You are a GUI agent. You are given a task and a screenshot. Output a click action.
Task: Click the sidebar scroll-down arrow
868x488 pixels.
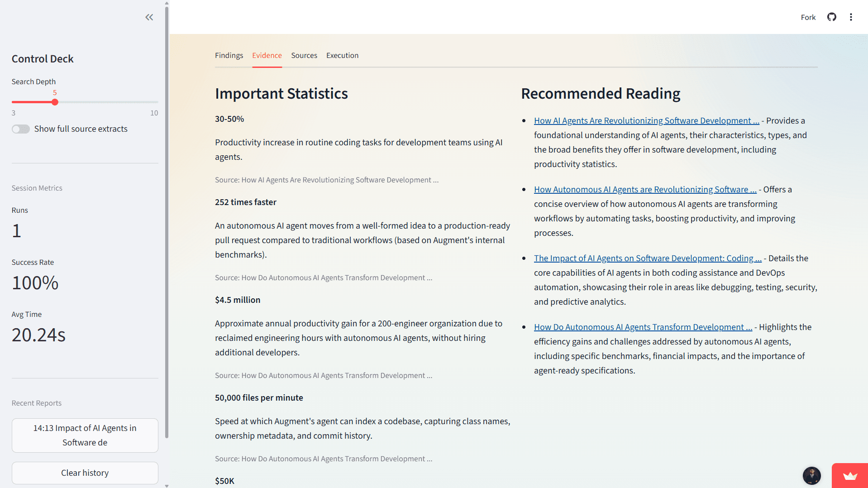point(167,486)
